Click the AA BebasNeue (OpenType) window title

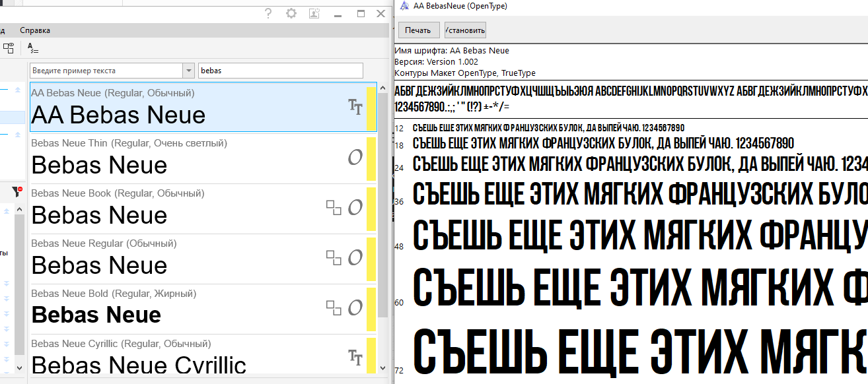pos(460,6)
